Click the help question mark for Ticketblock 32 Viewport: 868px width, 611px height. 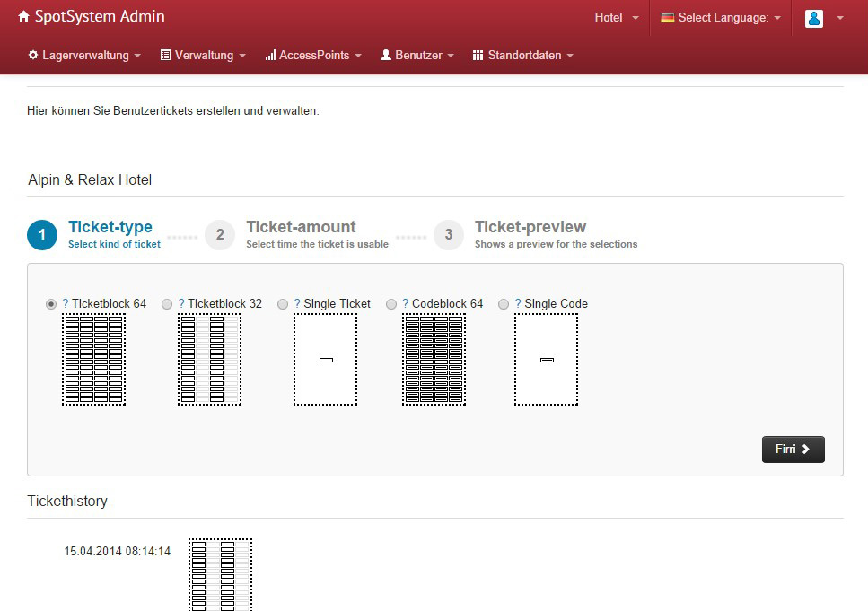tap(181, 304)
